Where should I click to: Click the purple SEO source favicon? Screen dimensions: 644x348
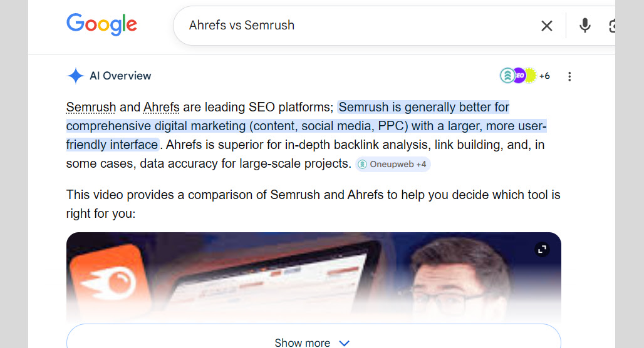coord(519,76)
